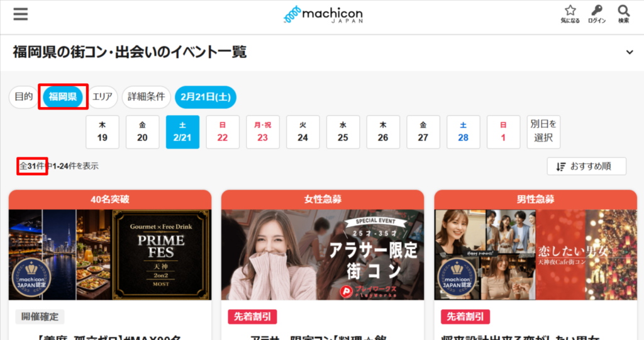Open 詳細条件 filter options

click(146, 97)
